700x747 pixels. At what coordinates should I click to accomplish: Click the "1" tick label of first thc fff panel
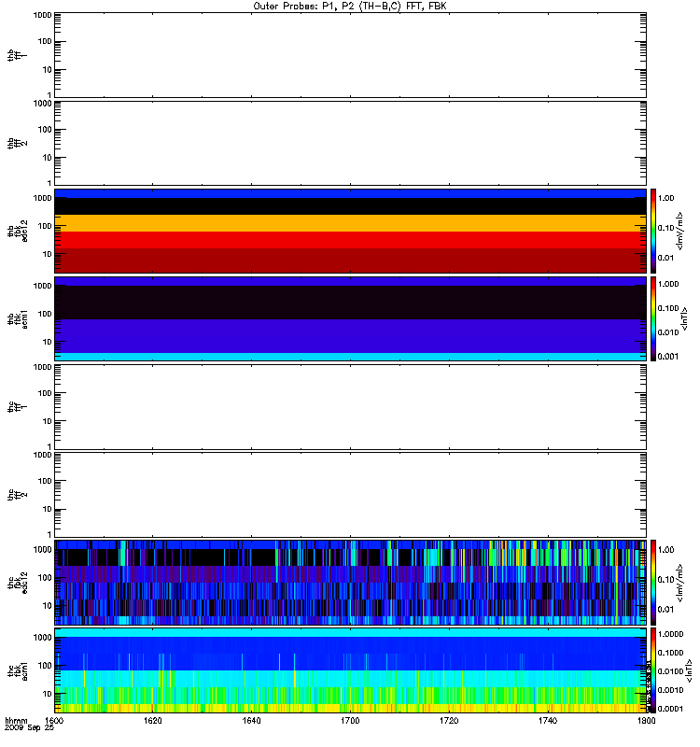tap(49, 446)
